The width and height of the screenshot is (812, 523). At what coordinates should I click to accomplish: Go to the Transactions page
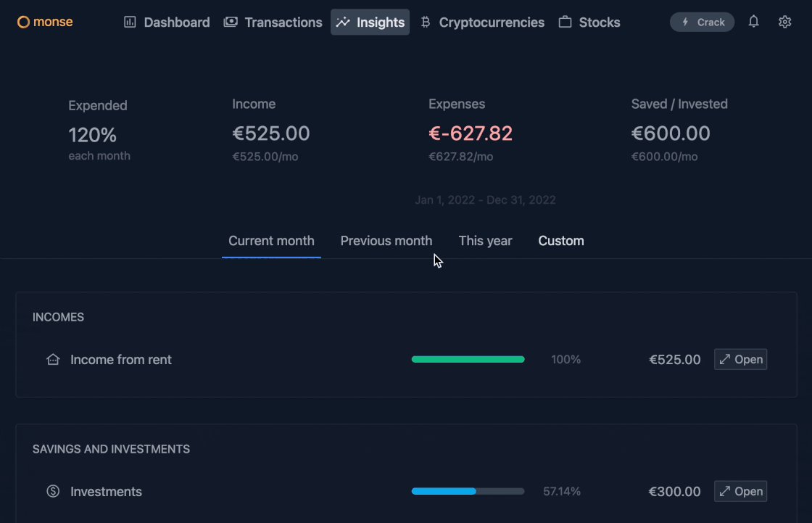click(273, 22)
